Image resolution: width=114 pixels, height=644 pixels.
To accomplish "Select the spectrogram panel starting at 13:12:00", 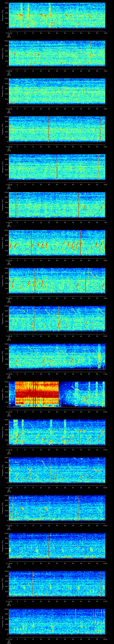I will (x=57, y=432).
